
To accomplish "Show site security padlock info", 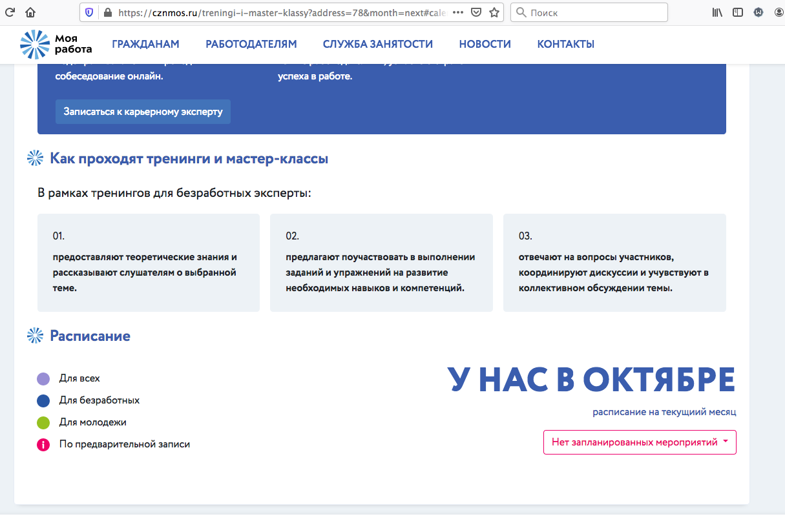I will tap(107, 12).
